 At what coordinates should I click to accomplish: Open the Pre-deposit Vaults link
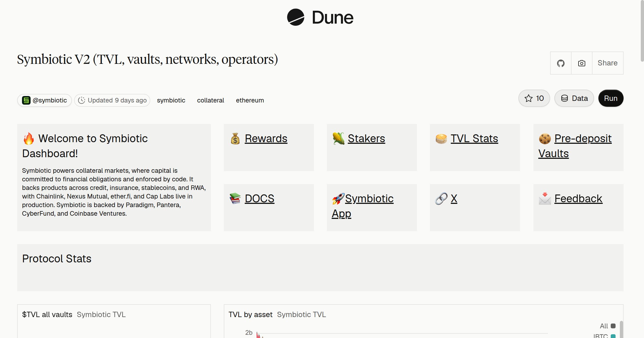(575, 146)
